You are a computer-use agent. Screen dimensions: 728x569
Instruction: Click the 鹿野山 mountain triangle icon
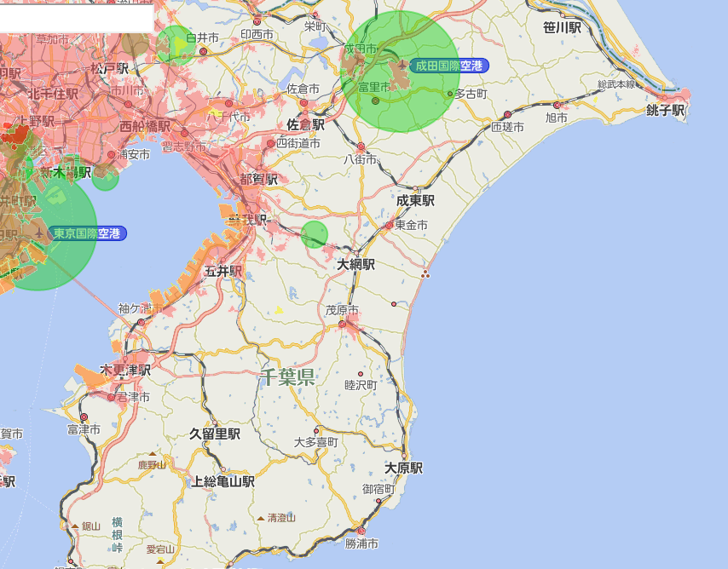click(x=152, y=455)
